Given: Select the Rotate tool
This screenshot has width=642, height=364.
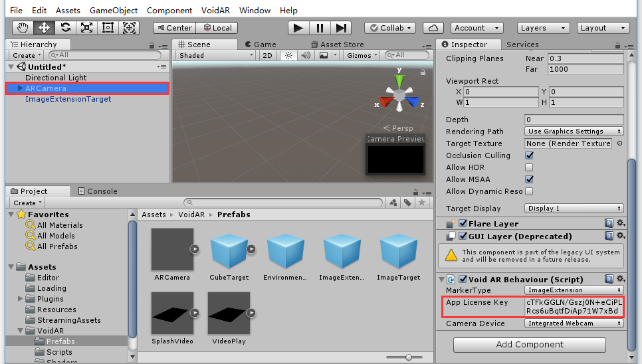Looking at the screenshot, I should 65,28.
